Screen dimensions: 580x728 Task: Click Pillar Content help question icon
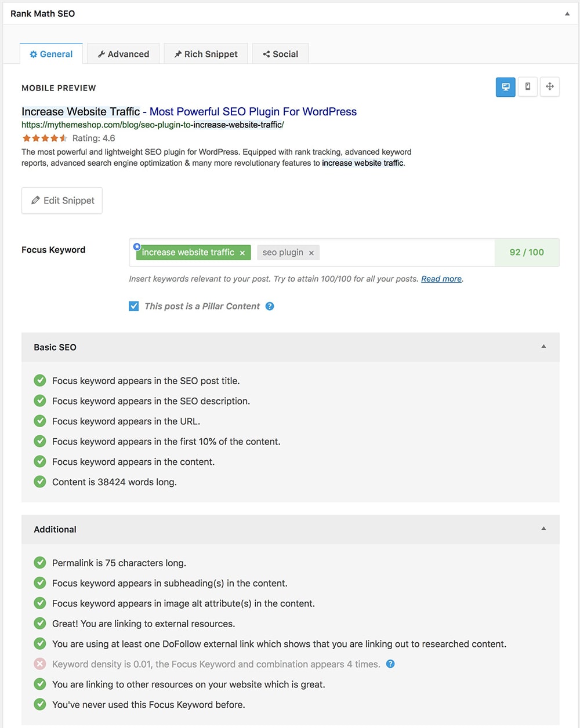click(270, 306)
